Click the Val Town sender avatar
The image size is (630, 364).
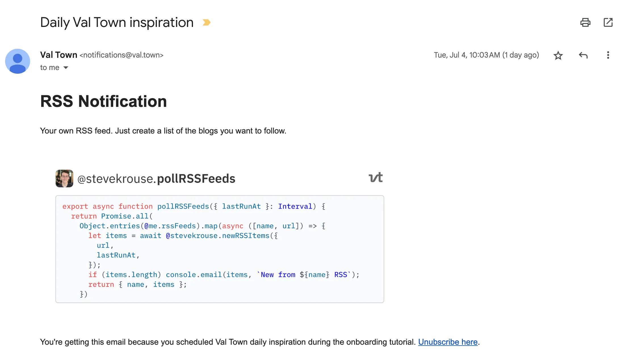[x=18, y=61]
